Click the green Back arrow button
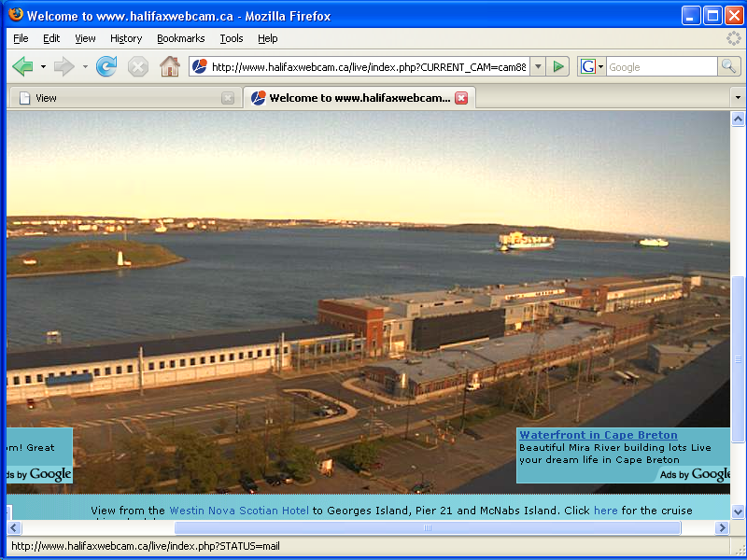The height and width of the screenshot is (560, 747). [x=22, y=66]
